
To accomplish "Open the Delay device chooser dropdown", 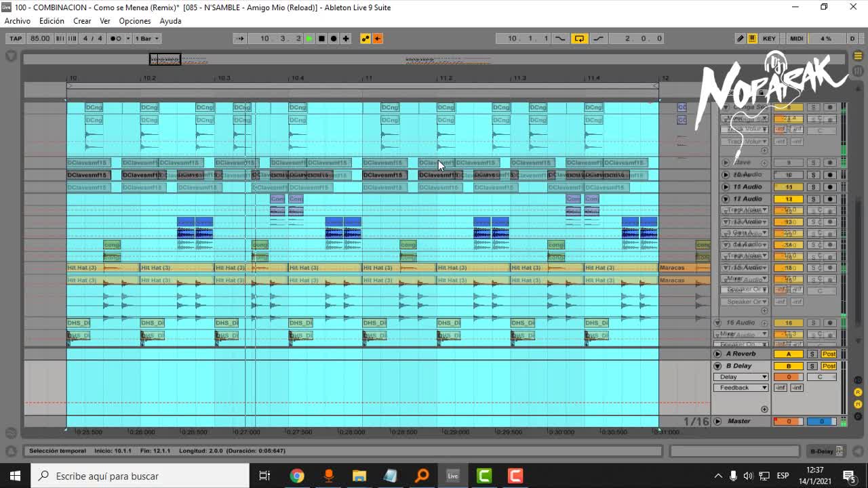I will click(741, 377).
